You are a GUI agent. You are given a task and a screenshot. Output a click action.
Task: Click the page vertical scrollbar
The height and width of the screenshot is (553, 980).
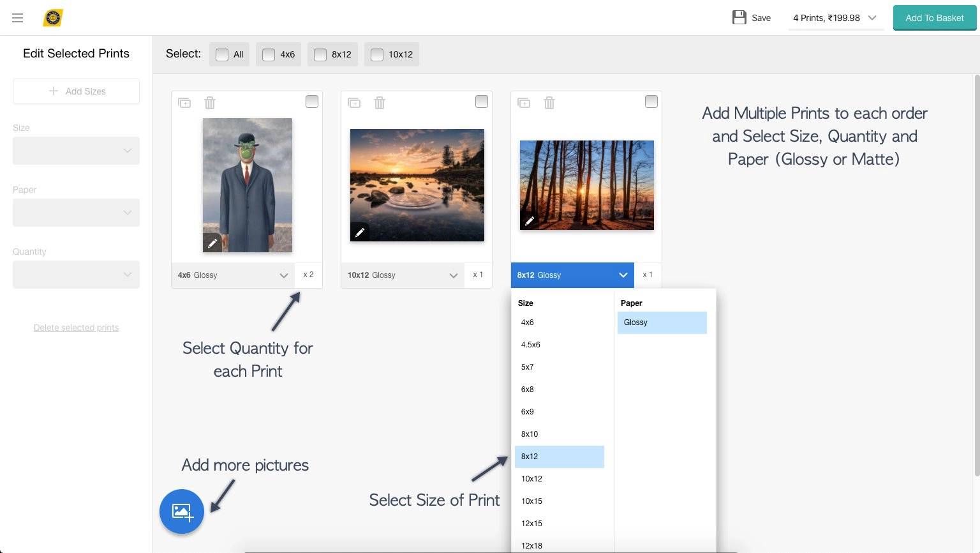(976, 275)
